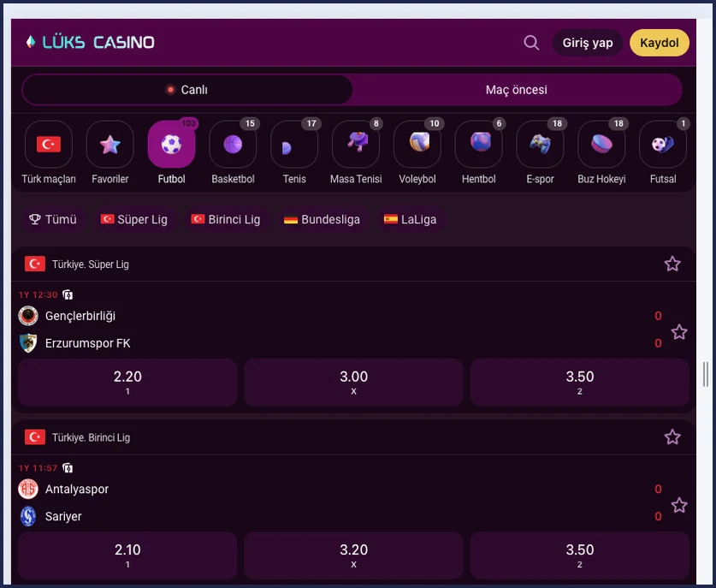Pick the Voleybol sport icon
Viewport: 716px width, 588px height.
pyautogui.click(x=417, y=145)
